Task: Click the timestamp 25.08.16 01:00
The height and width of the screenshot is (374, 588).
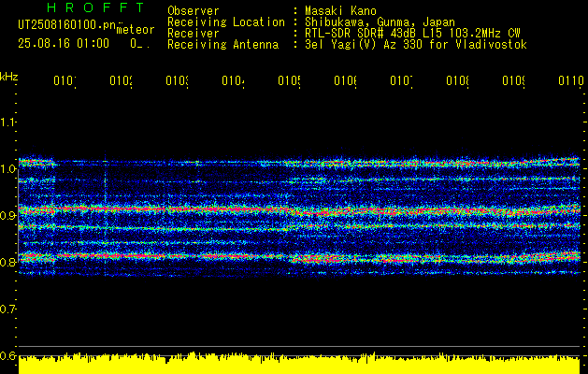Action: (64, 44)
